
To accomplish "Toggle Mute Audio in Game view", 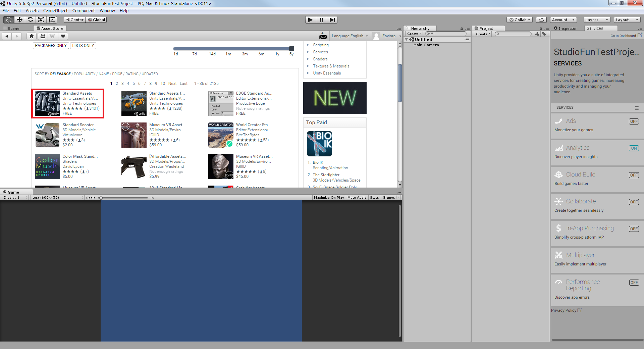I will click(x=357, y=198).
